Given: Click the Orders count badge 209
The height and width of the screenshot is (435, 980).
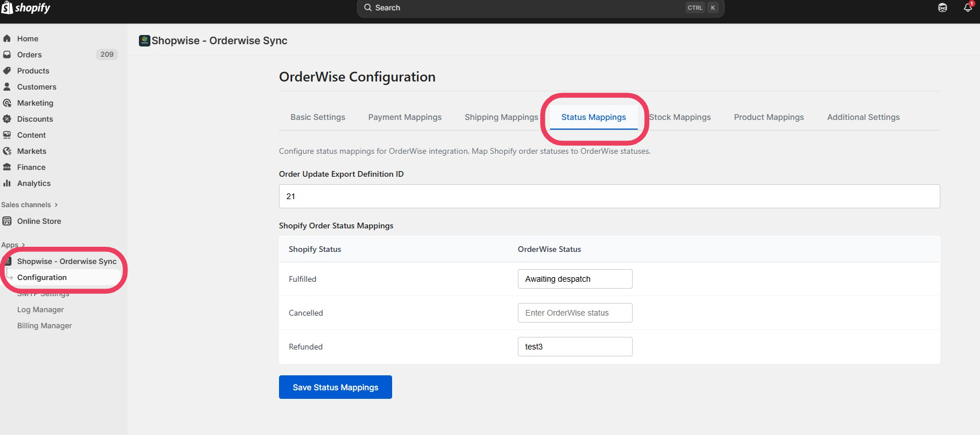Looking at the screenshot, I should [107, 55].
